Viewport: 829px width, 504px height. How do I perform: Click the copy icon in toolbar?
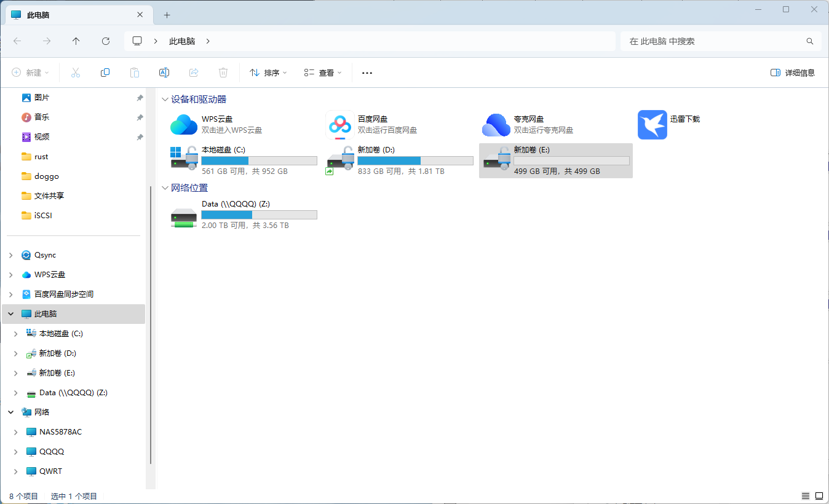105,73
